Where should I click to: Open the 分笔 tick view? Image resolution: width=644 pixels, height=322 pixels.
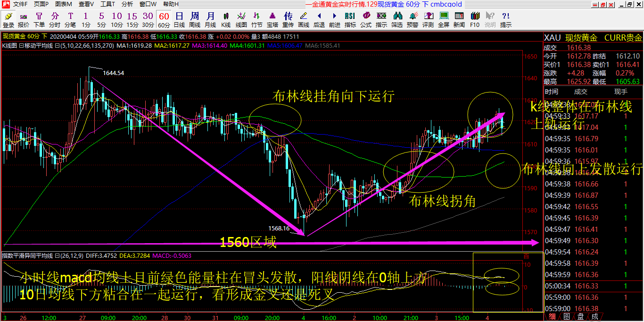coord(70,20)
